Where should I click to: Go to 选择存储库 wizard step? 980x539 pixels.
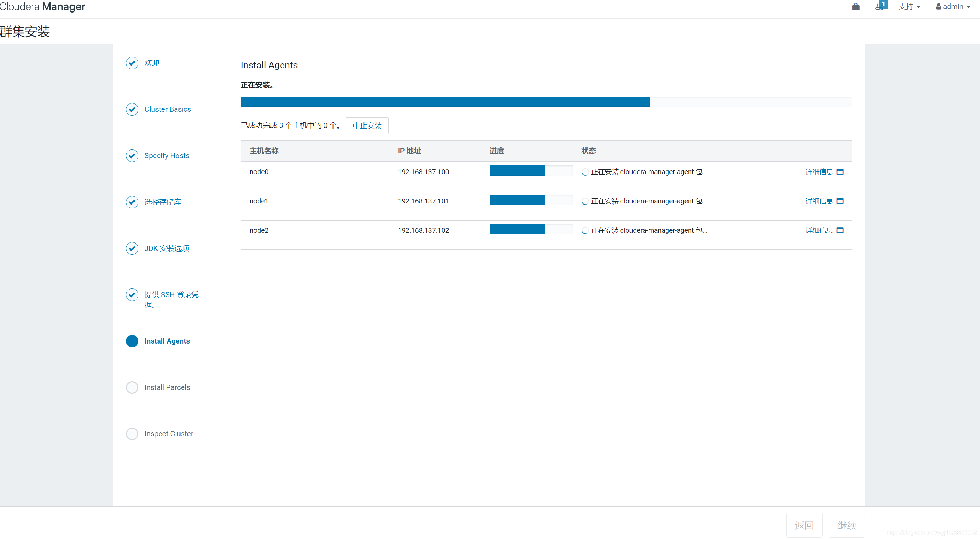pyautogui.click(x=162, y=202)
